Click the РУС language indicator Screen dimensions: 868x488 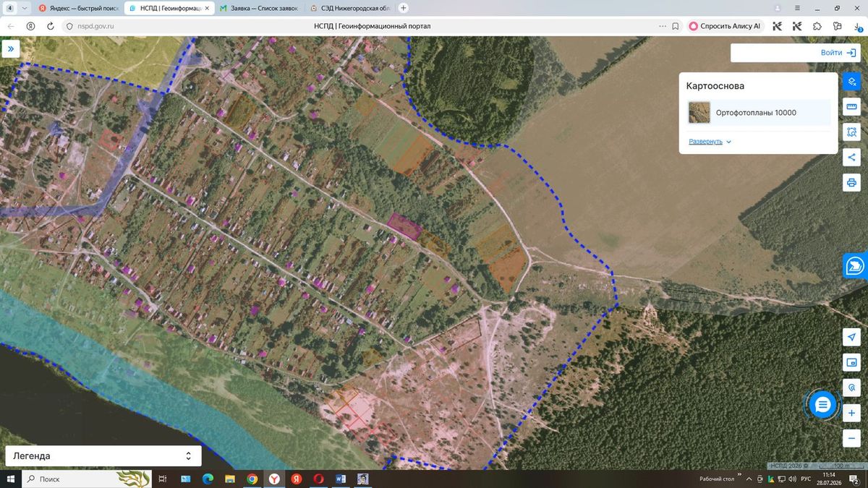pos(805,479)
